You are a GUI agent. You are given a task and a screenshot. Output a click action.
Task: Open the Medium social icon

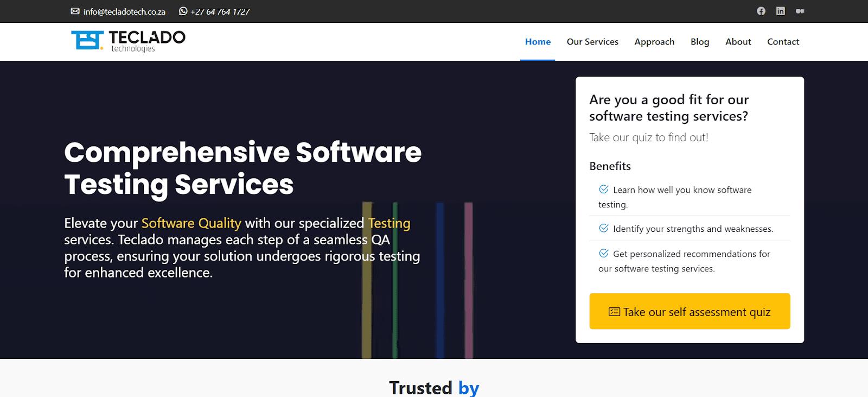pos(800,11)
